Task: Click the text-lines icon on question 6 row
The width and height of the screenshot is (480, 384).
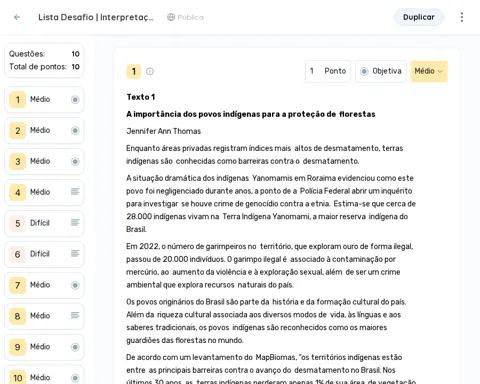Action: pos(75,254)
